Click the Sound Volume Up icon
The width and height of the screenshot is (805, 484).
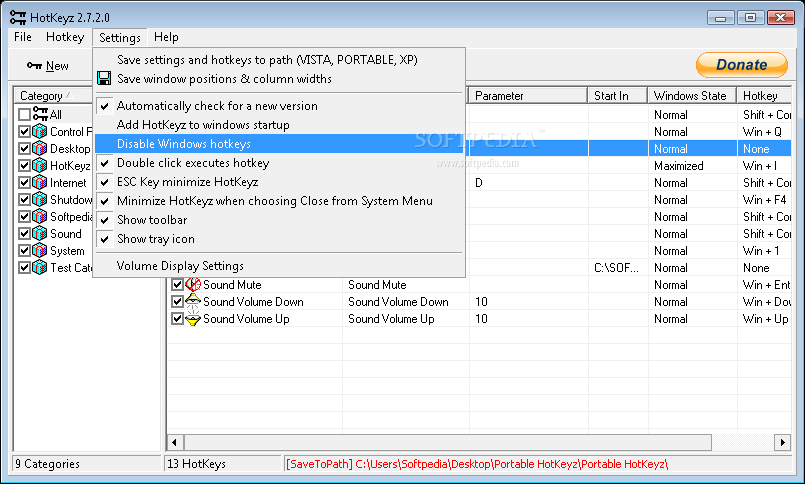pos(193,319)
